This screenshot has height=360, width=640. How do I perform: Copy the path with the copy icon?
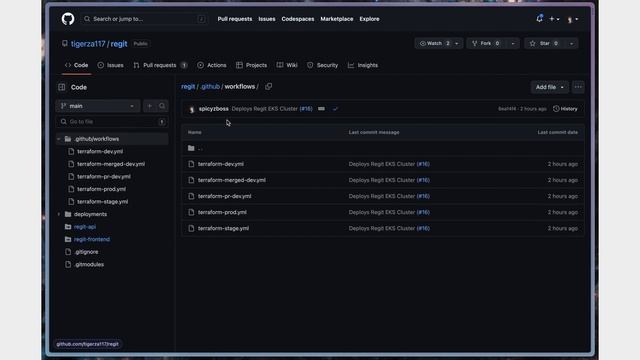pyautogui.click(x=268, y=87)
